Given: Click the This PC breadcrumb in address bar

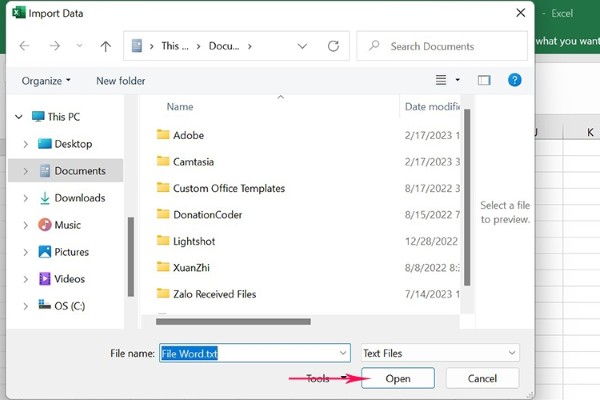Looking at the screenshot, I should [175, 46].
